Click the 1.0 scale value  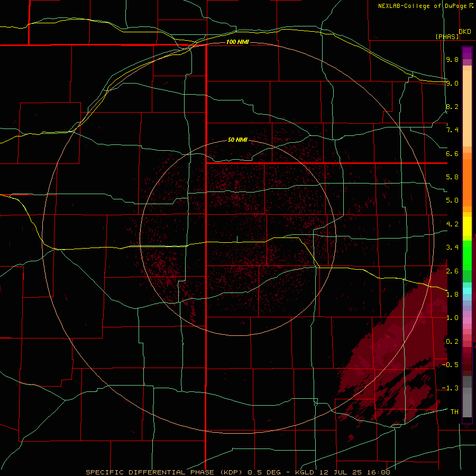click(452, 318)
